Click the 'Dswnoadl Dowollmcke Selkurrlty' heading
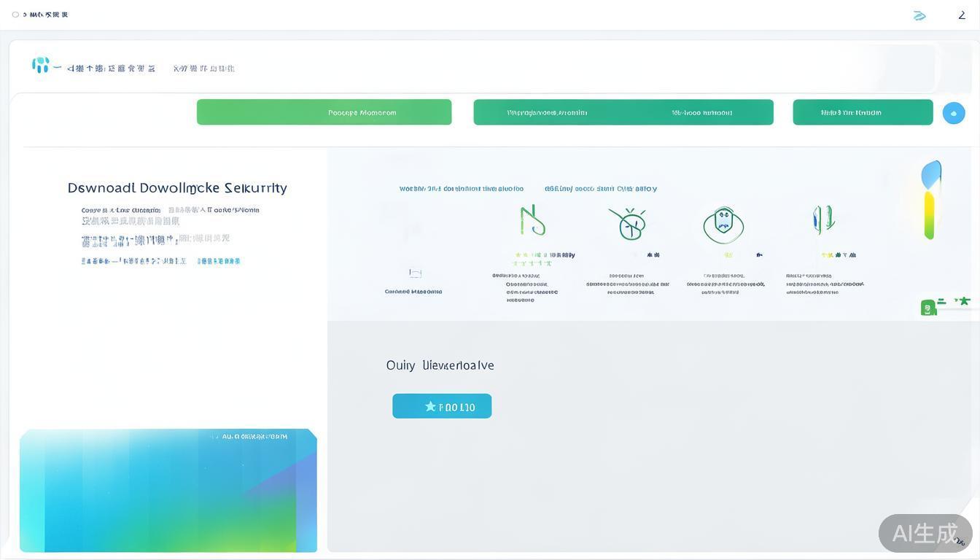Screen dimensions: 980x560 pos(177,188)
